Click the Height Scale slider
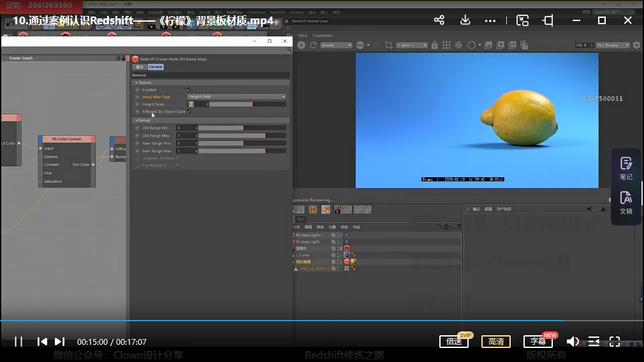The image size is (644, 362). [x=247, y=105]
